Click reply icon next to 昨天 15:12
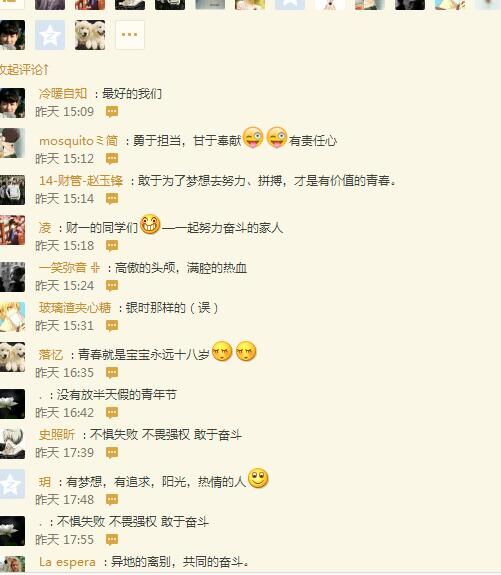The image size is (501, 575). [112, 158]
